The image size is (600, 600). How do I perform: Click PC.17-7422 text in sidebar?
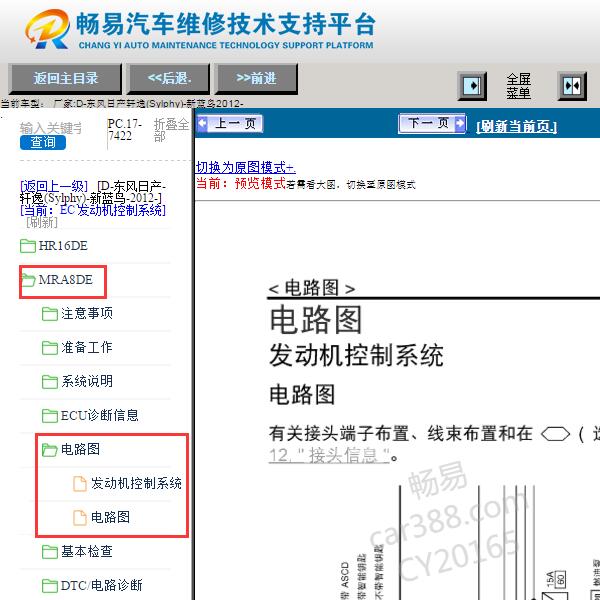click(125, 130)
